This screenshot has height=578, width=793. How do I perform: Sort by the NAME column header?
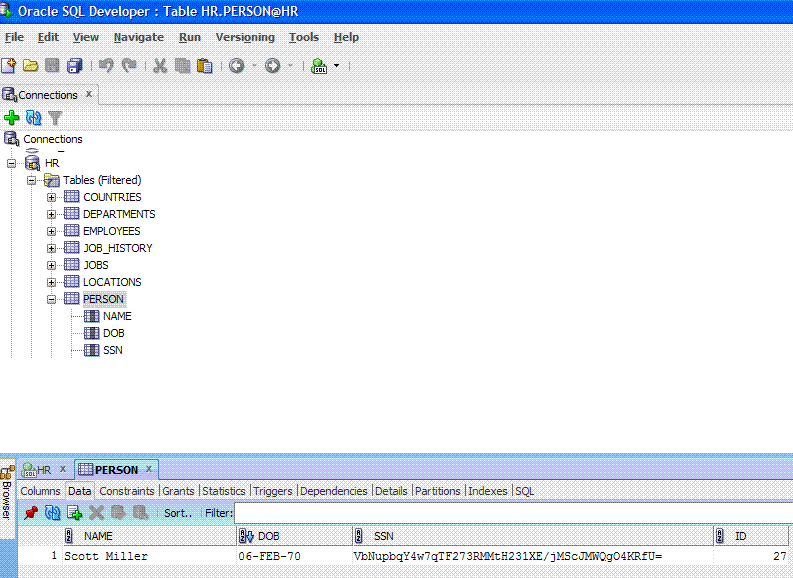(149, 536)
